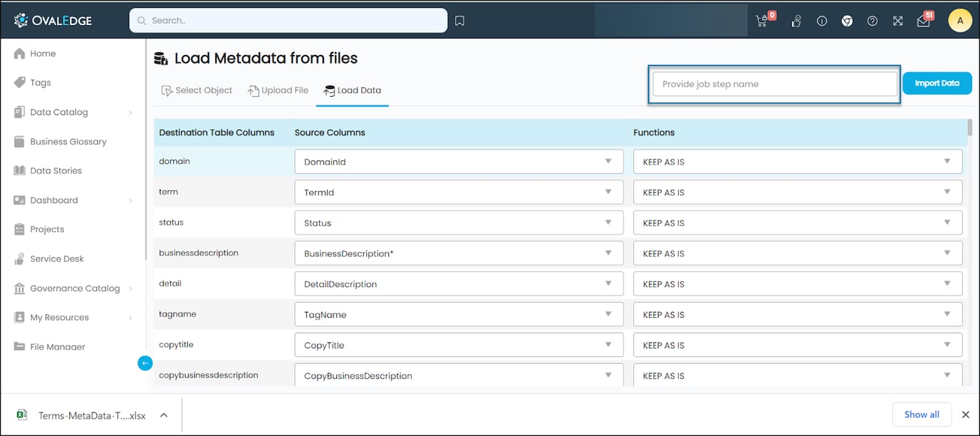Click the Dashboard icon in sidebar
This screenshot has width=980, height=436.
[x=19, y=200]
